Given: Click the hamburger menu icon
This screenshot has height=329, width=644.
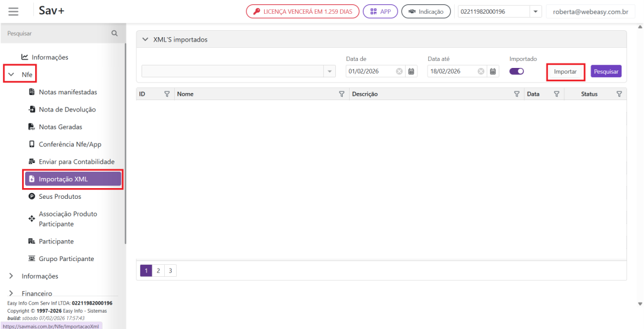Looking at the screenshot, I should (13, 11).
